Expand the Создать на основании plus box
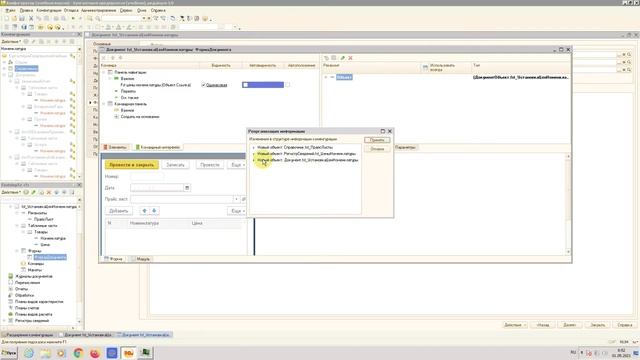Viewport: 640px width, 360px height. [x=116, y=117]
